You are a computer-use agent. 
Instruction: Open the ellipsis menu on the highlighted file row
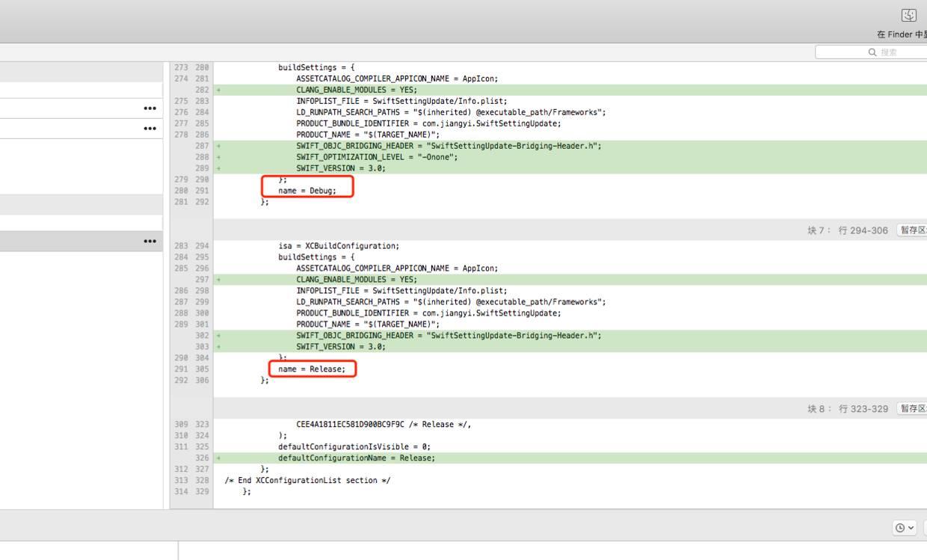[150, 241]
